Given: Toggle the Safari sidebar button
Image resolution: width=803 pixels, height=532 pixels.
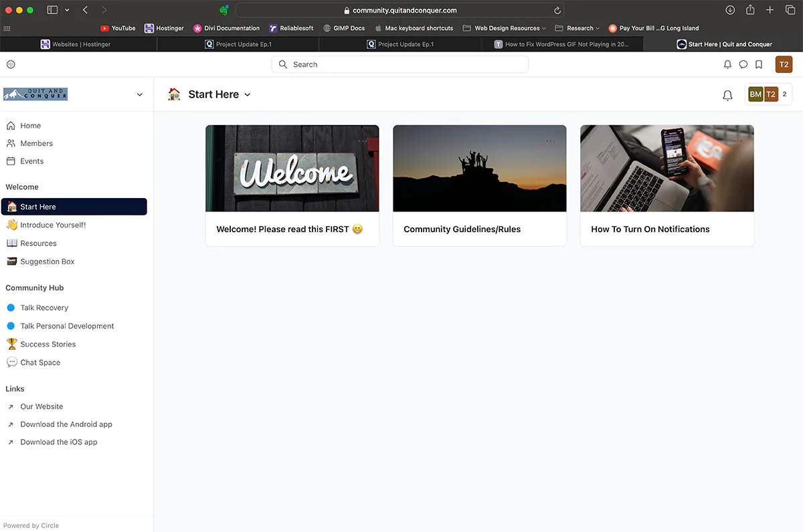Looking at the screenshot, I should 52,10.
